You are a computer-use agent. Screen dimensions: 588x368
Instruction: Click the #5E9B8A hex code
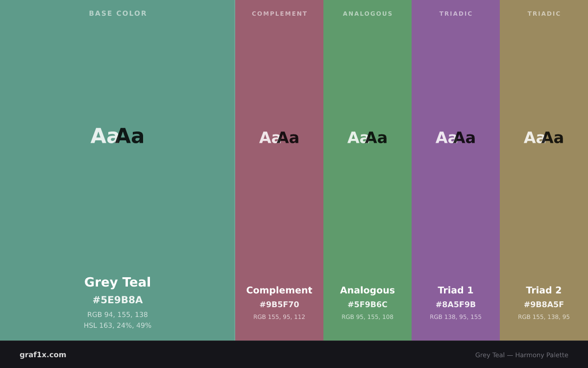[x=118, y=300]
